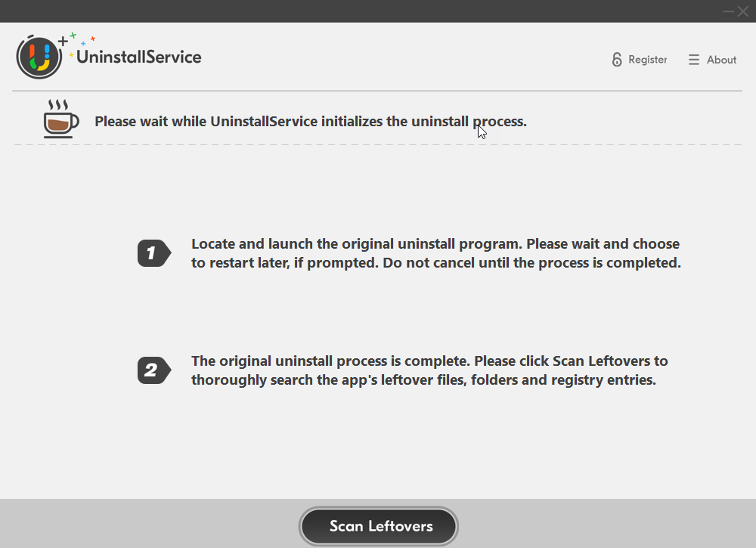756x548 pixels.
Task: Click the hamburger menu icon beside About
Action: 694,60
